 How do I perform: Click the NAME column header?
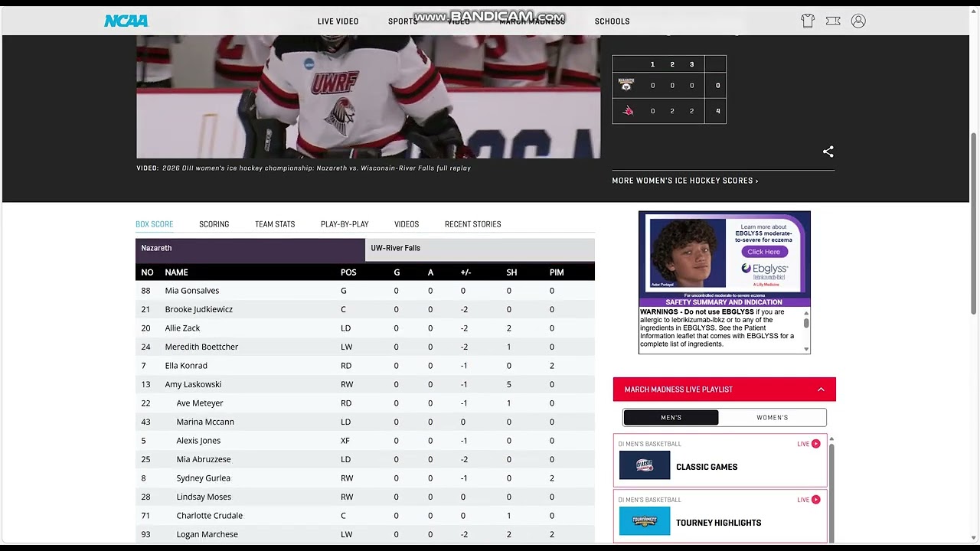[176, 272]
